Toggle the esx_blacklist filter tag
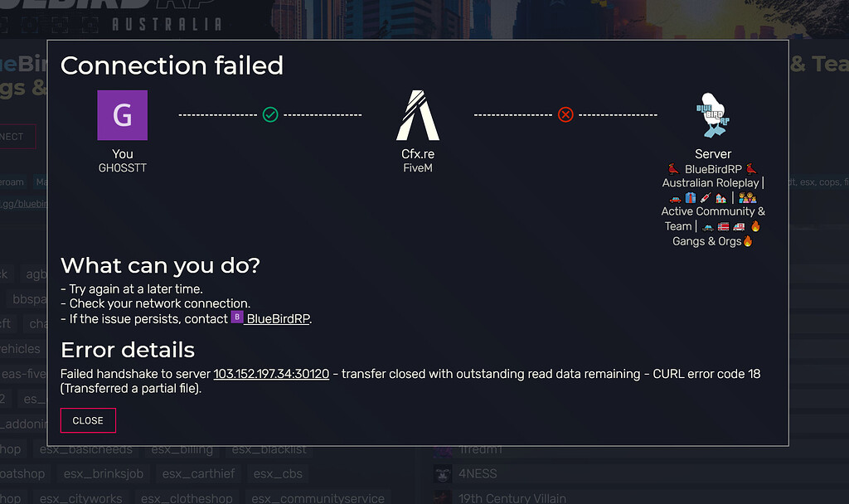Image resolution: width=849 pixels, height=504 pixels. coord(269,448)
